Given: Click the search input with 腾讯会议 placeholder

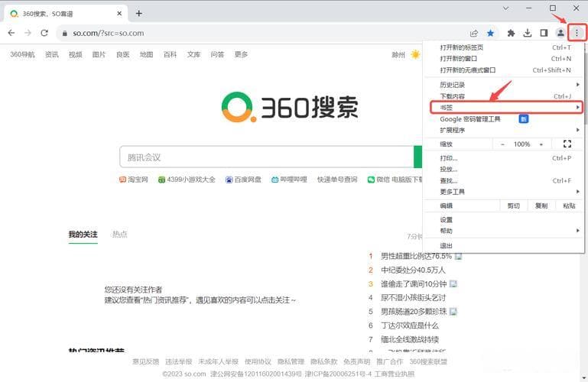Looking at the screenshot, I should (267, 157).
